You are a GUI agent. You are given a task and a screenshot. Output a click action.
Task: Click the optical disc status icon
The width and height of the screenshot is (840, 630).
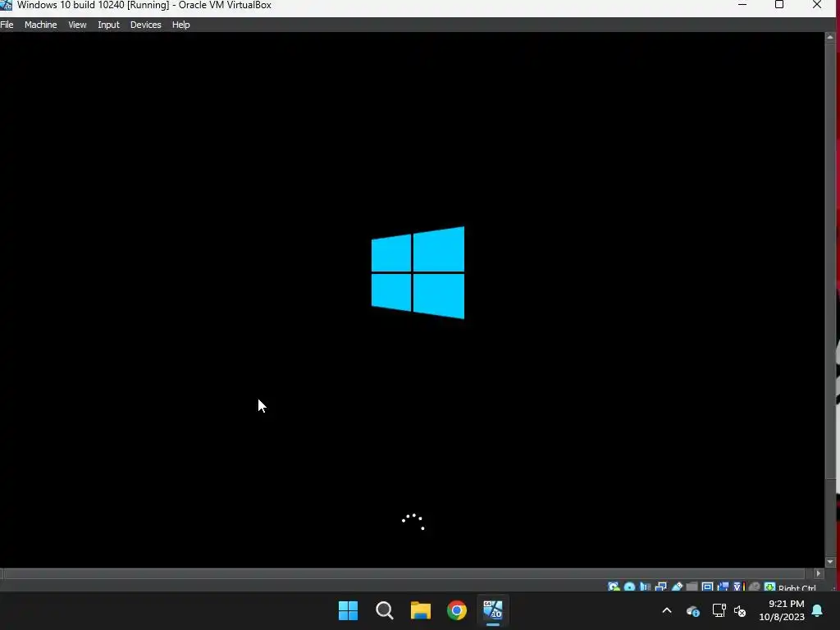(629, 587)
